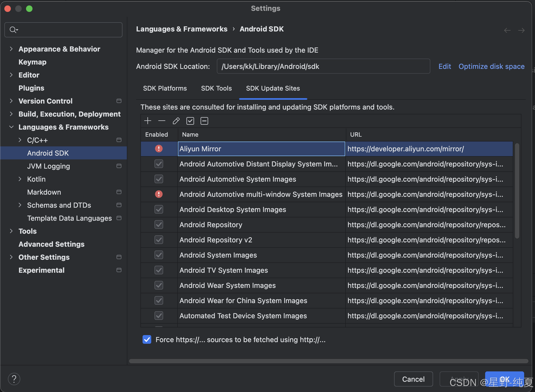535x392 pixels.
Task: Click the add site plus icon
Action: pos(148,121)
